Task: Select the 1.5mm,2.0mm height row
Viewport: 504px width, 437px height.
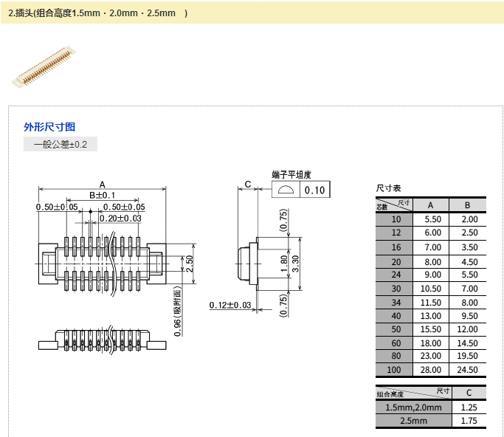Action: (x=412, y=407)
